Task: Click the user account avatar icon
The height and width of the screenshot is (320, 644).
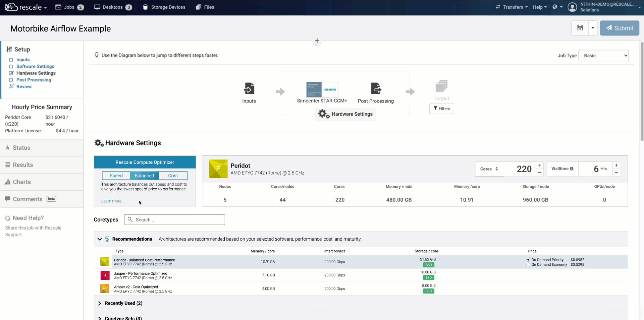Action: (x=572, y=7)
